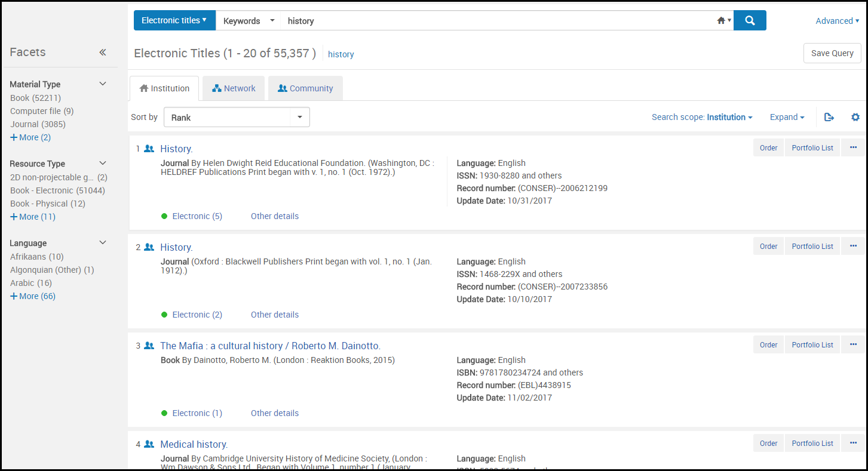Viewport: 868px width, 471px height.
Task: Open The Mafia : a cultural history title
Action: pos(270,346)
